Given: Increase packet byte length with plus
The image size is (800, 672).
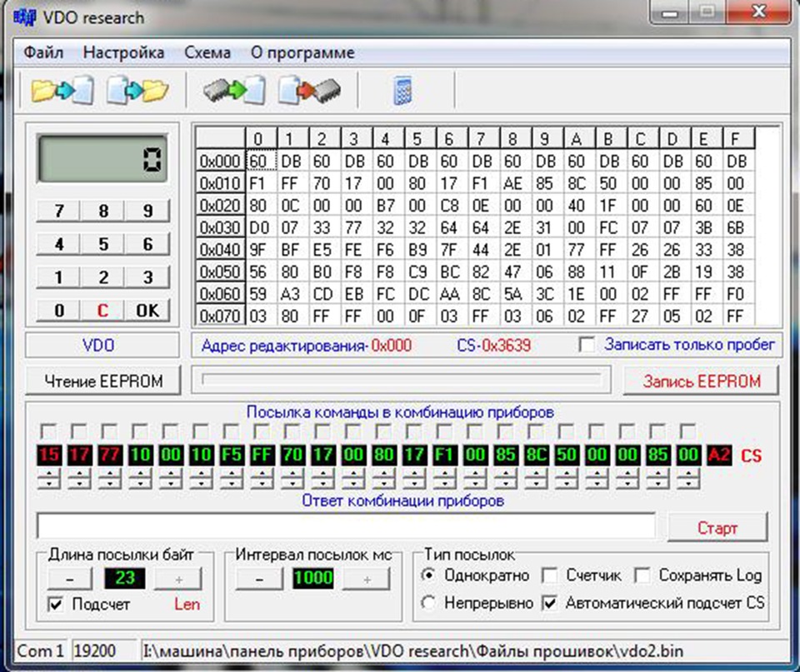Looking at the screenshot, I should [x=178, y=579].
